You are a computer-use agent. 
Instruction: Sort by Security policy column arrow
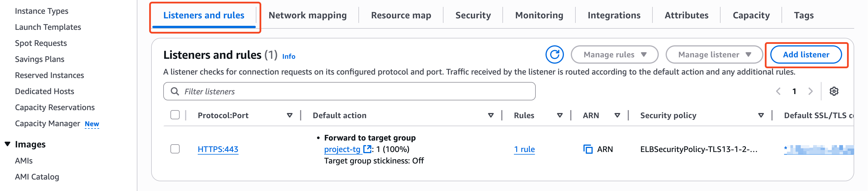761,115
